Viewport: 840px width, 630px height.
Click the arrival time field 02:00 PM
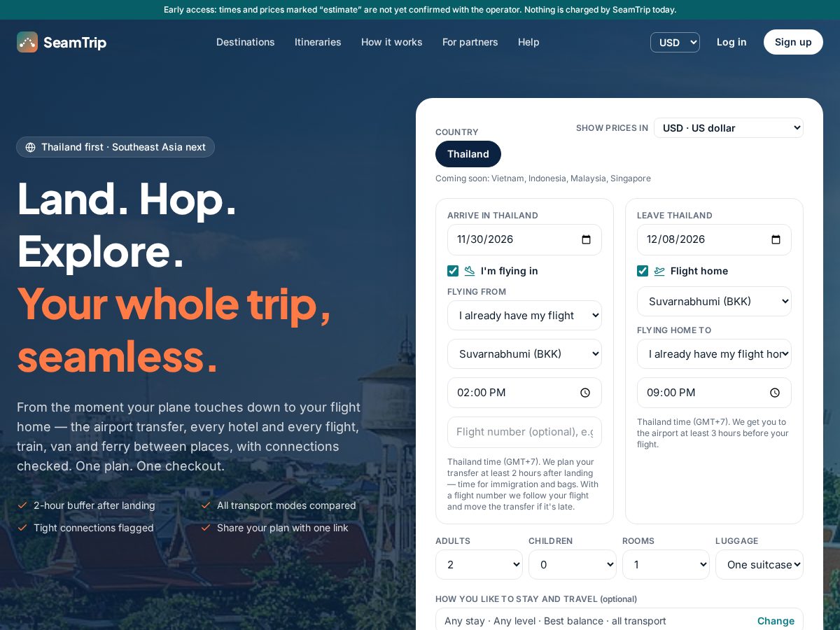coord(524,393)
